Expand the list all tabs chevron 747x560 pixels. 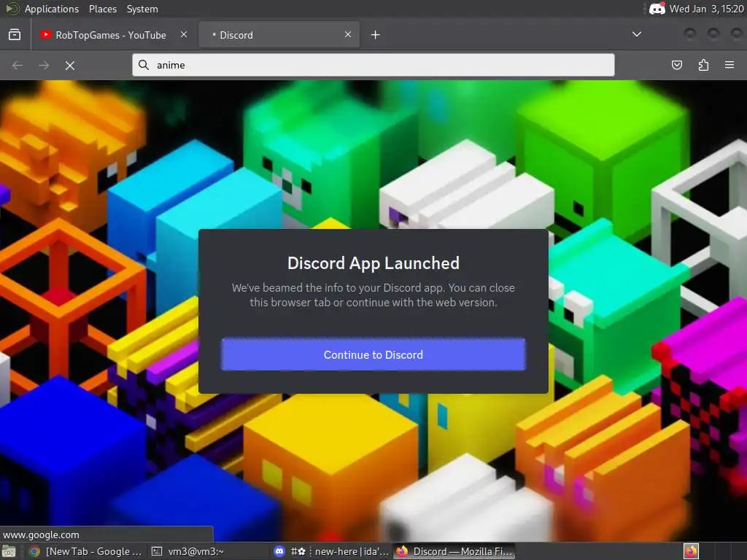click(x=636, y=34)
